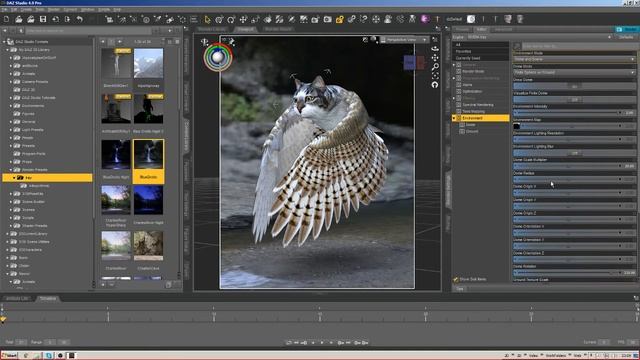This screenshot has width=640, height=360.
Task: Click the viewport Zoom magnifier icon
Action: 435,67
